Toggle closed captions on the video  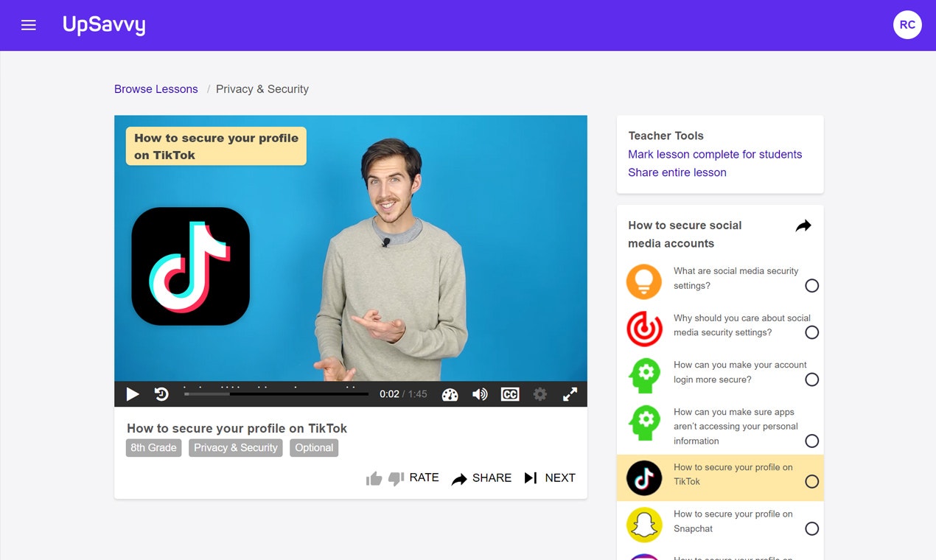510,394
